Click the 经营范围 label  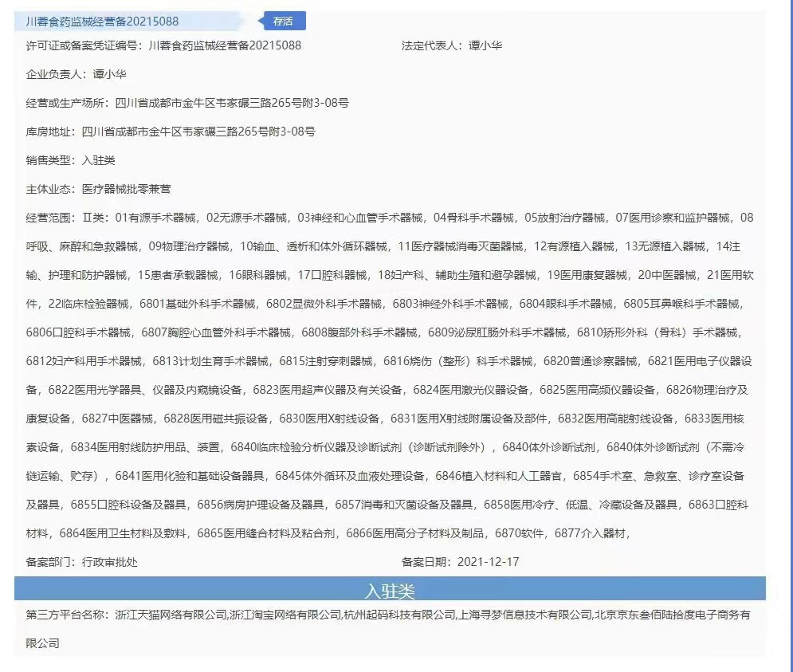(50, 218)
